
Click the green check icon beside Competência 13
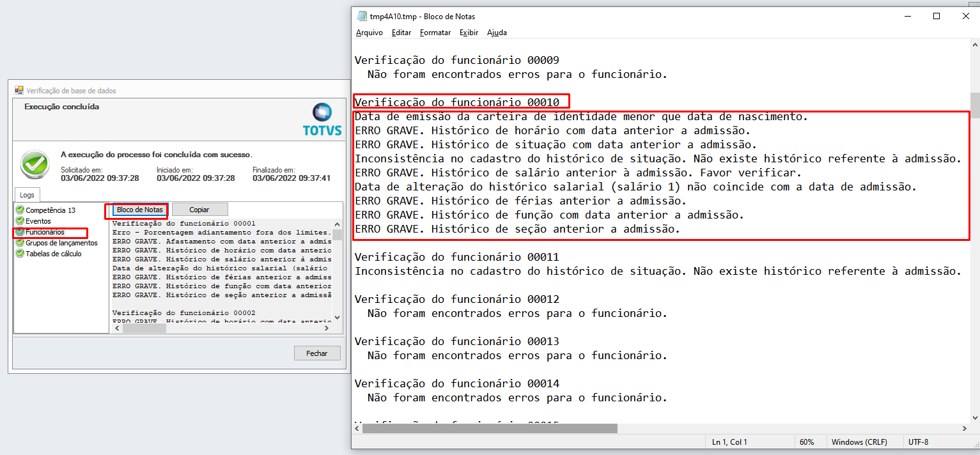tap(20, 210)
